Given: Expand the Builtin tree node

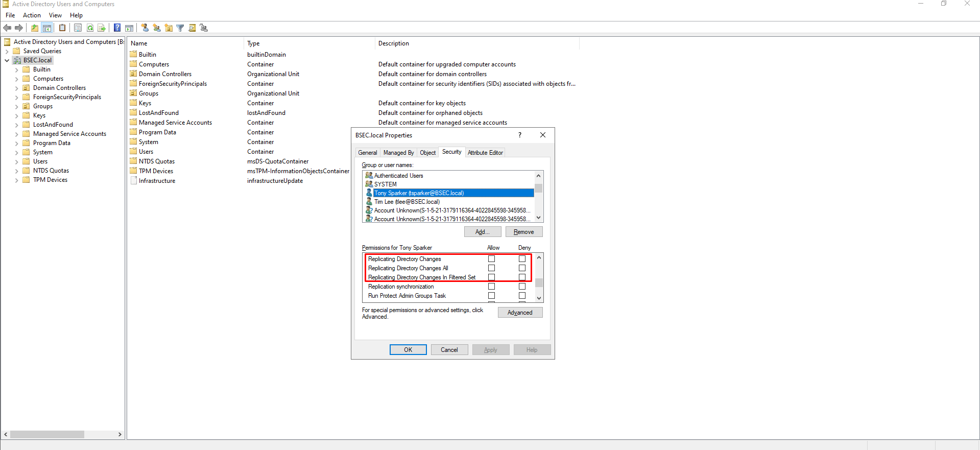Looking at the screenshot, I should click(16, 69).
